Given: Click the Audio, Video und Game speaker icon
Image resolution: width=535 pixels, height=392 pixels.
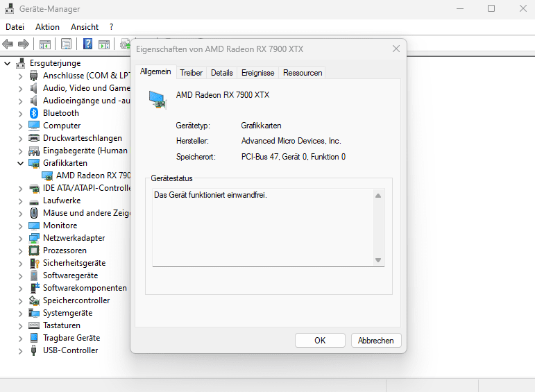Looking at the screenshot, I should point(34,88).
